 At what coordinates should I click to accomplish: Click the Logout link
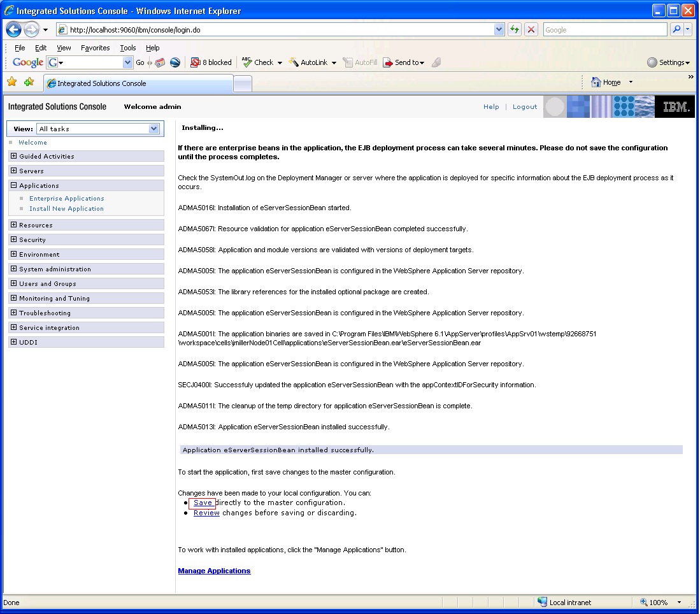[525, 107]
